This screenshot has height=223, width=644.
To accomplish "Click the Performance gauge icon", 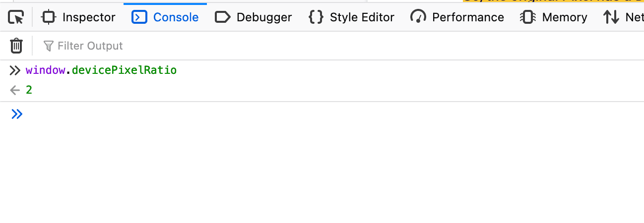I will 418,18.
